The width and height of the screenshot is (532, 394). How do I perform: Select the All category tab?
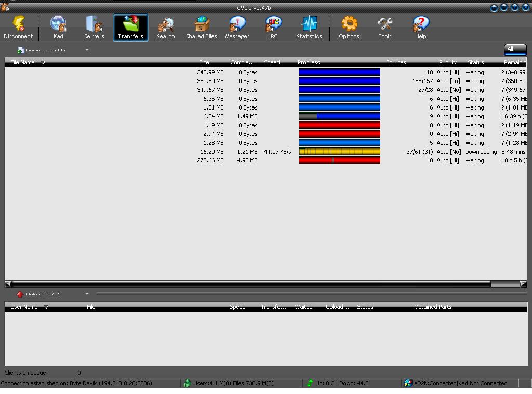pos(515,49)
